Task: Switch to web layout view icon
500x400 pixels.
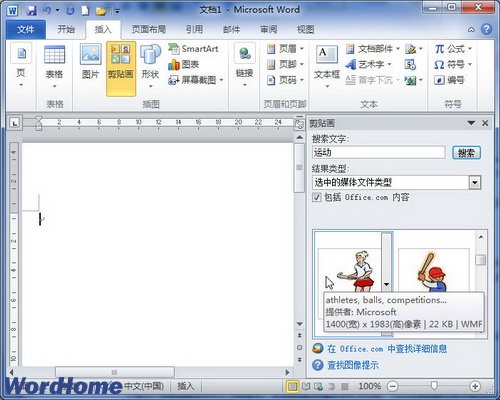Action: pos(319,386)
